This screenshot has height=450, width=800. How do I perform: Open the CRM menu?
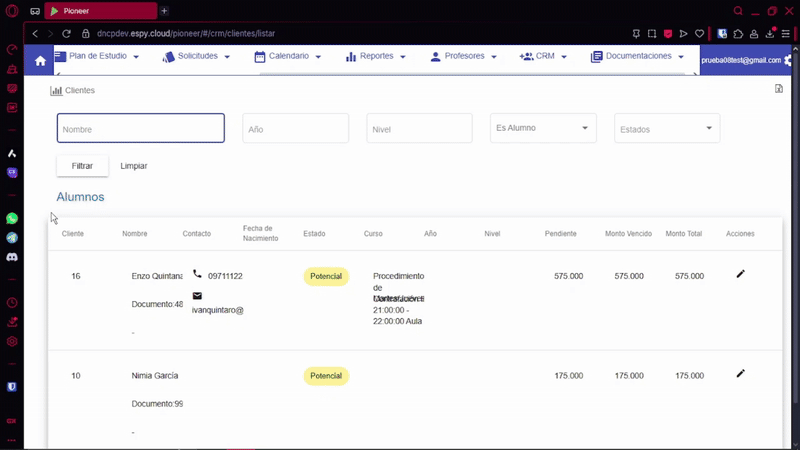pos(544,57)
